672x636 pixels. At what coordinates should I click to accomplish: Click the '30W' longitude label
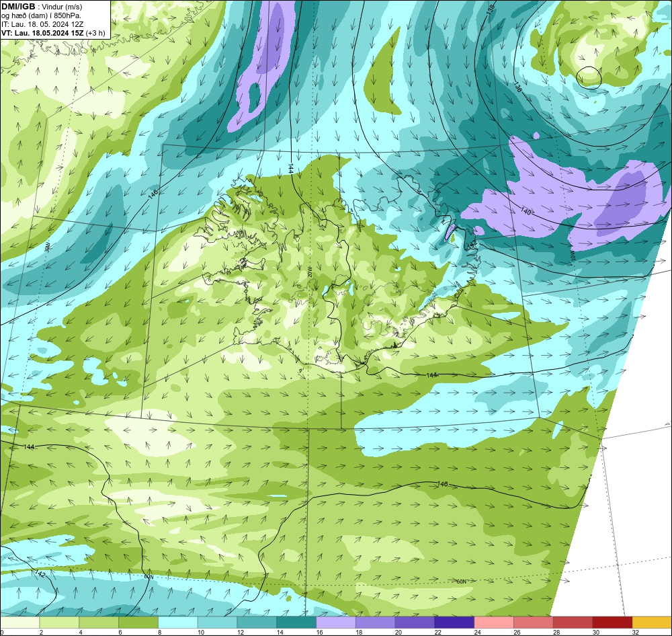pyautogui.click(x=47, y=247)
